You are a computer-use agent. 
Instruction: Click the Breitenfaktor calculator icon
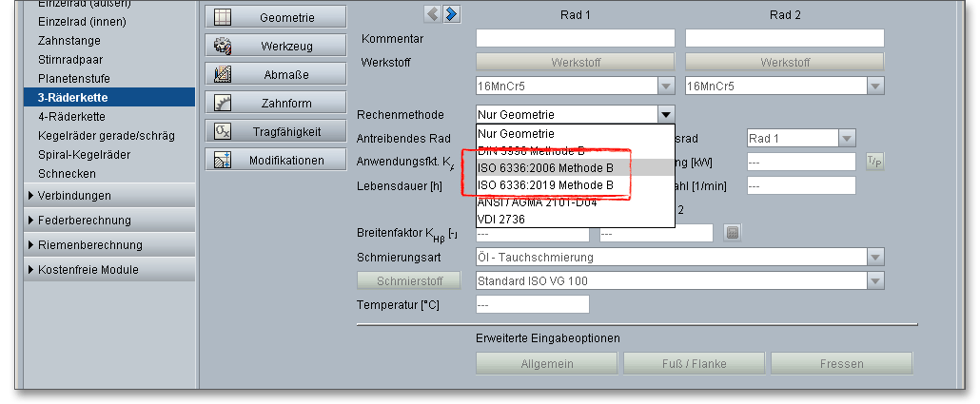click(733, 232)
